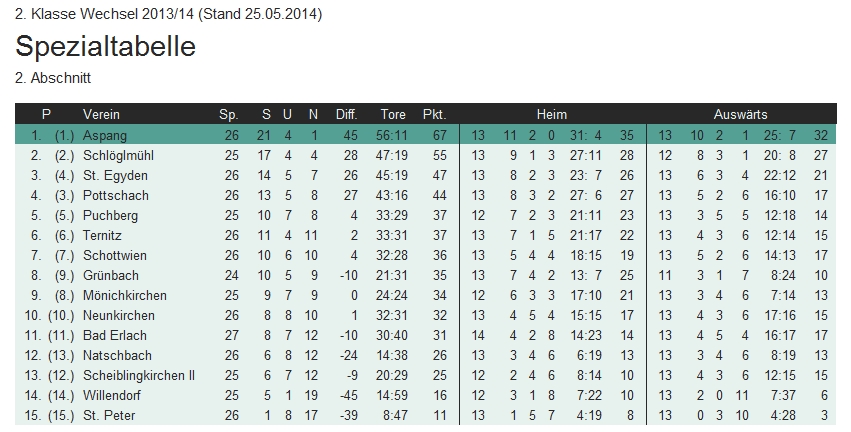Click on Puchberg club name
This screenshot has width=851, height=432.
click(x=110, y=215)
